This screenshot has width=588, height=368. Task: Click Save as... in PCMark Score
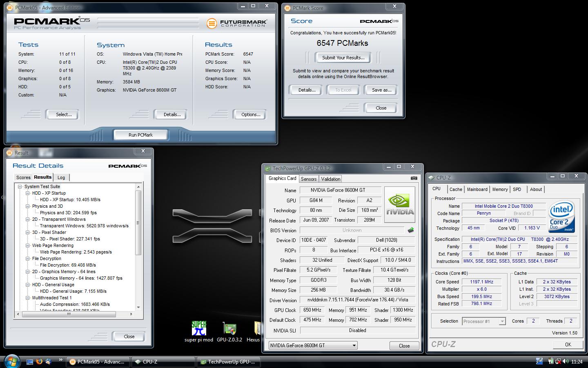381,90
